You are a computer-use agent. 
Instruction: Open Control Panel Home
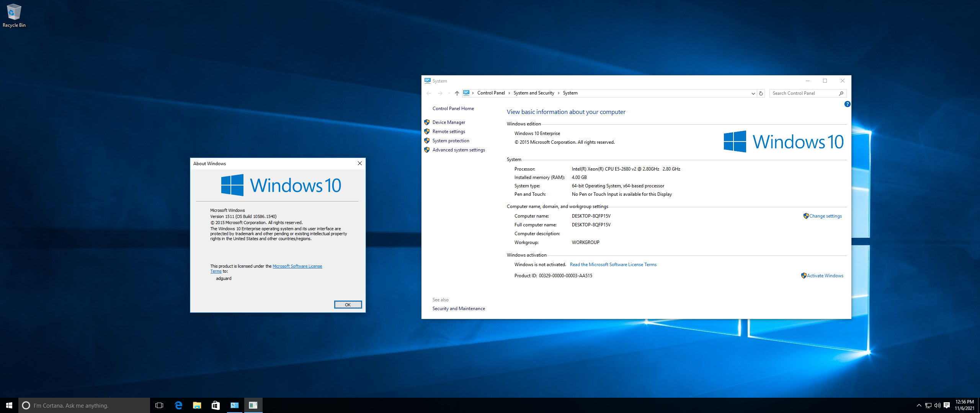[x=453, y=109]
